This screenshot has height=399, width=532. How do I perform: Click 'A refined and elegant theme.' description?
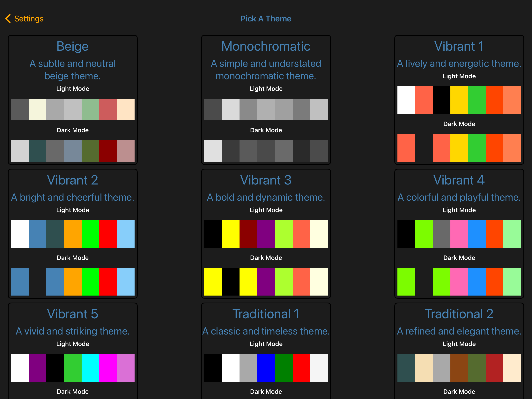click(x=459, y=331)
